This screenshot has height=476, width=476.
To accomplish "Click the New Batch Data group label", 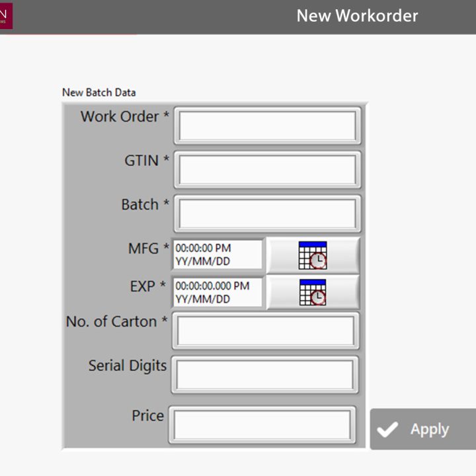I will point(99,93).
